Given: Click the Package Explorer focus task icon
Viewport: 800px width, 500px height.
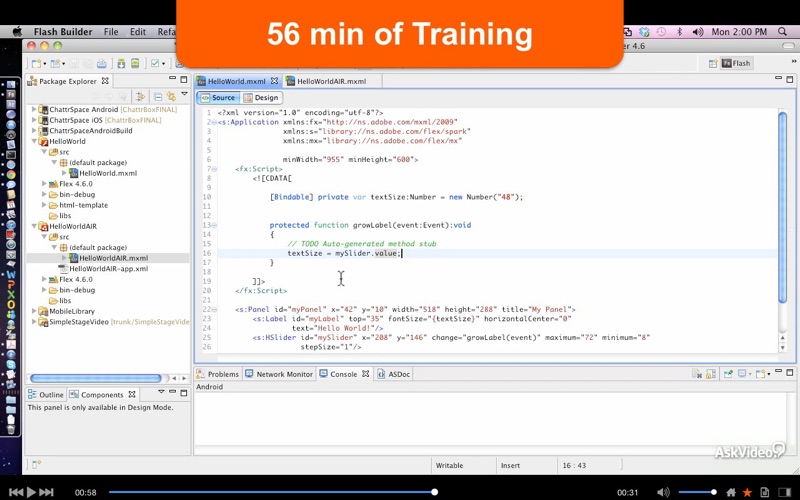Looking at the screenshot, I should click(140, 96).
